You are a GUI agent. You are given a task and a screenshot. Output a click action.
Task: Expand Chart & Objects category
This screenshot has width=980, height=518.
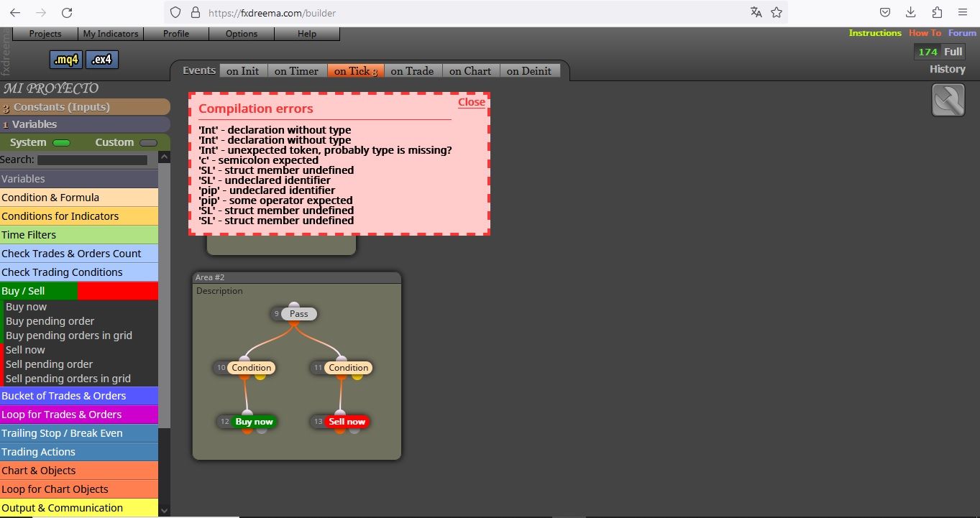79,471
